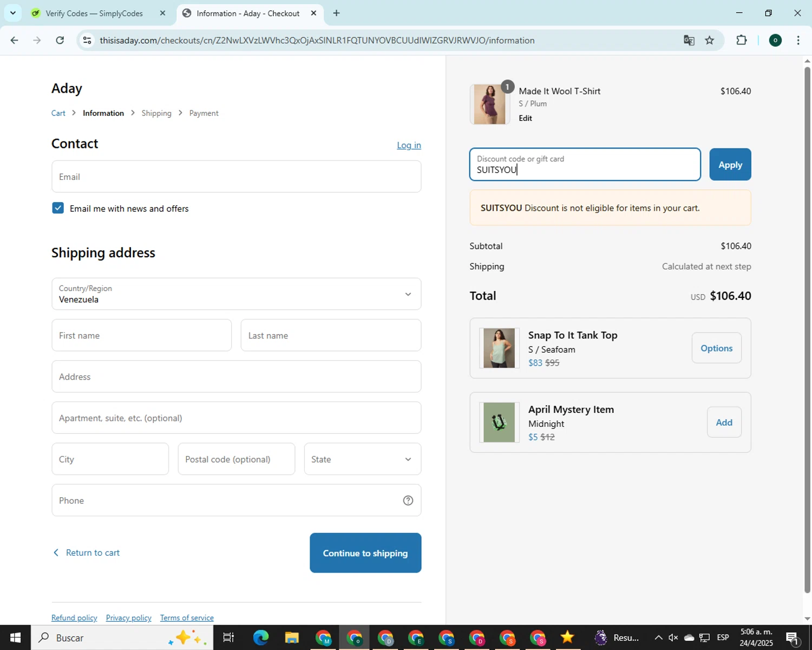Open the tab search dropdown arrow
The height and width of the screenshot is (650, 812).
pyautogui.click(x=12, y=13)
